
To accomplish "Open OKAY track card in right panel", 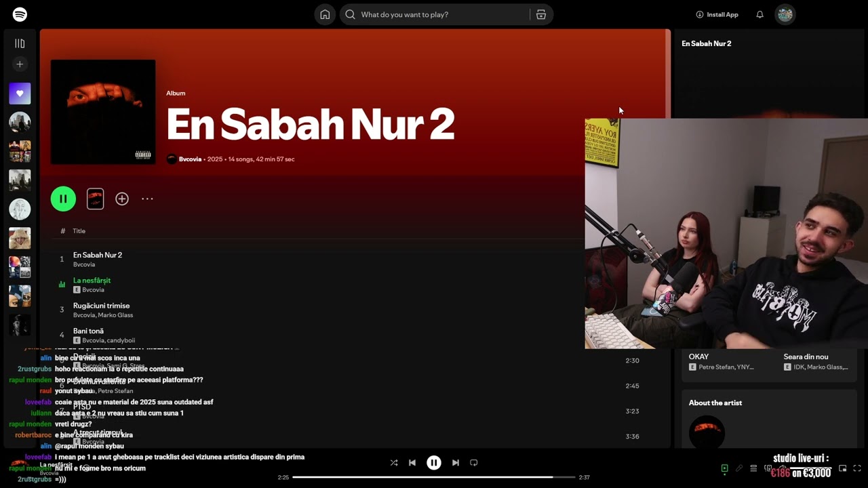I will (722, 361).
